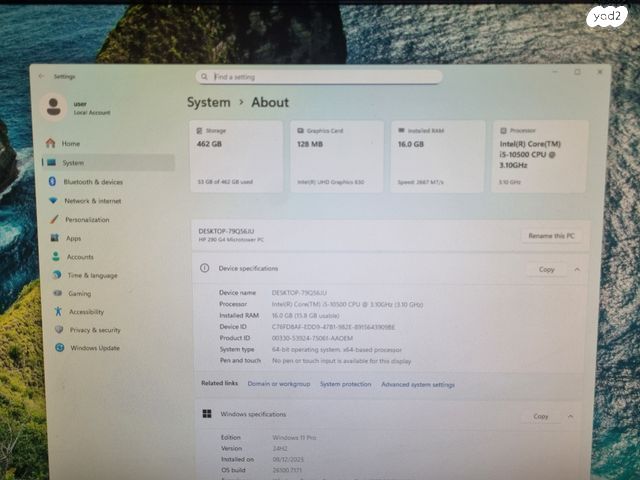Open Time & language in sidebar

(92, 275)
